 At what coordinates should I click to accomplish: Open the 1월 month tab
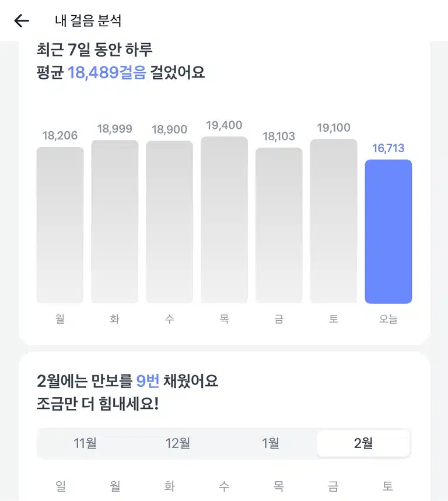pos(270,443)
